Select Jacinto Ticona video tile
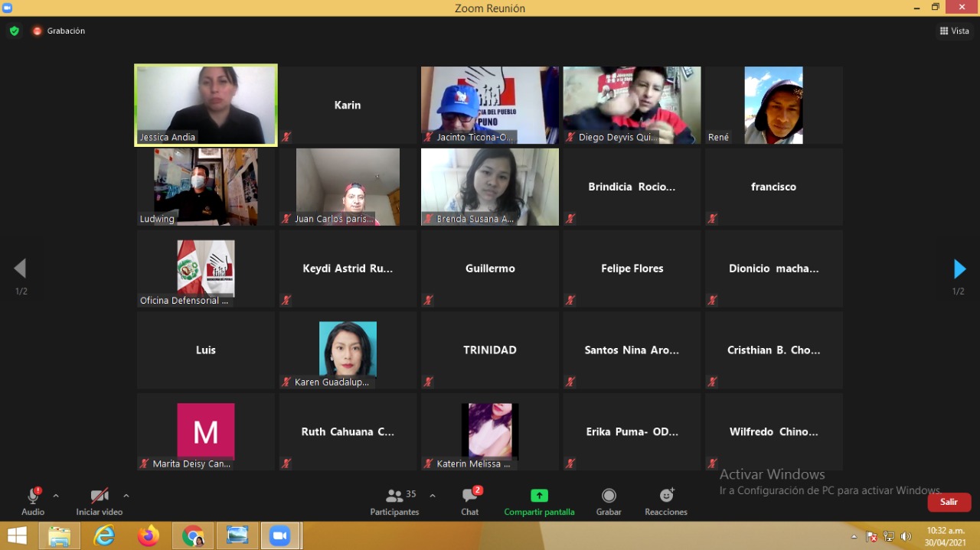The height and width of the screenshot is (550, 980). [x=490, y=105]
